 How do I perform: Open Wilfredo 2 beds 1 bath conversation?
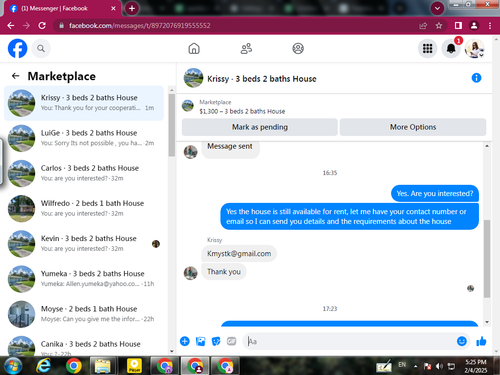click(84, 209)
